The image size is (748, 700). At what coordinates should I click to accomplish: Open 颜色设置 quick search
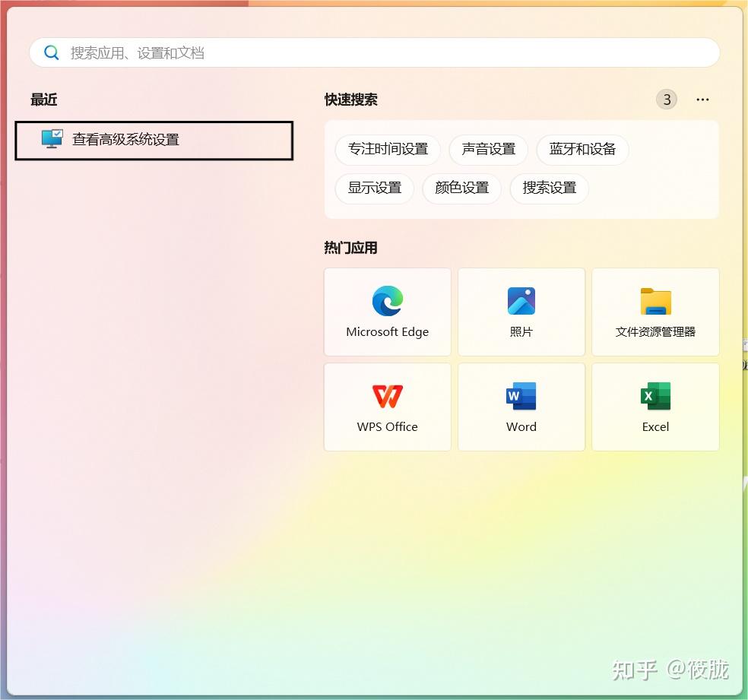click(461, 188)
